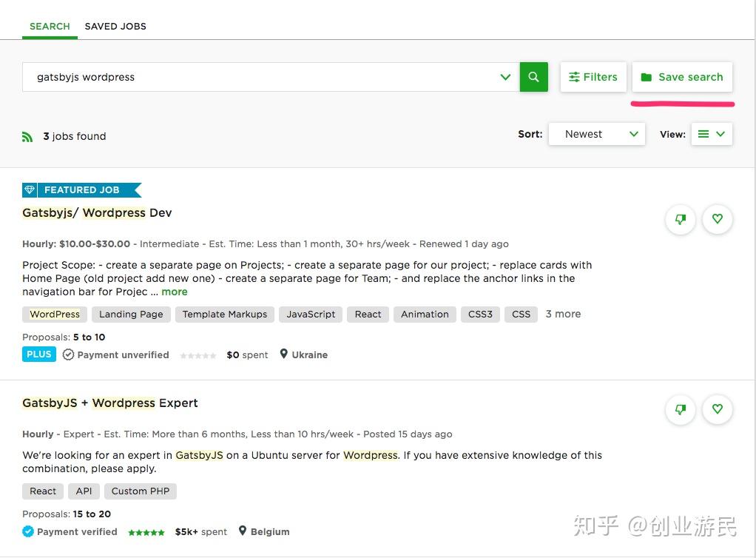Screen dimensions: 756x558
Task: Expand the search box dropdown chevron
Action: coord(505,77)
